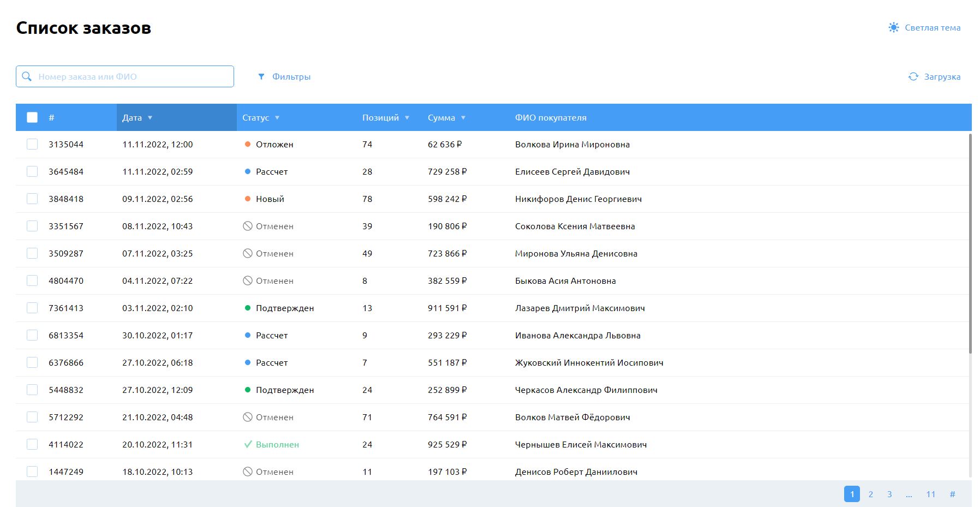Click the refresh icon beside Загрузка

tap(913, 76)
